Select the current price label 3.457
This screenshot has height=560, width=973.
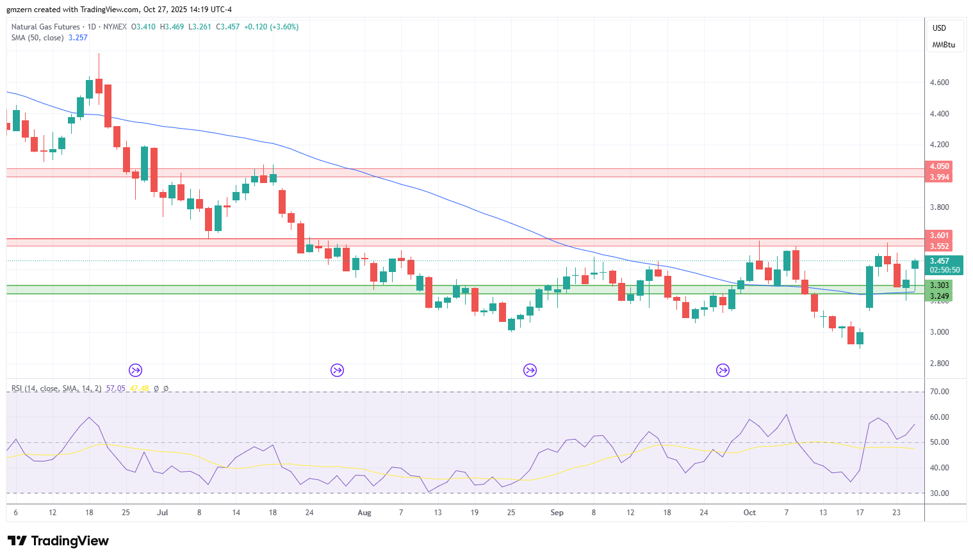pos(939,261)
